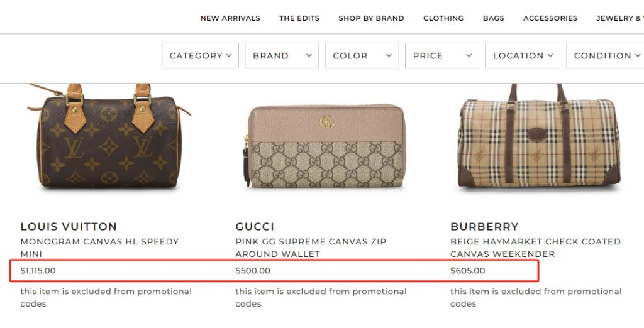The height and width of the screenshot is (328, 644).
Task: Select Shop By Brand menu
Action: [x=371, y=18]
